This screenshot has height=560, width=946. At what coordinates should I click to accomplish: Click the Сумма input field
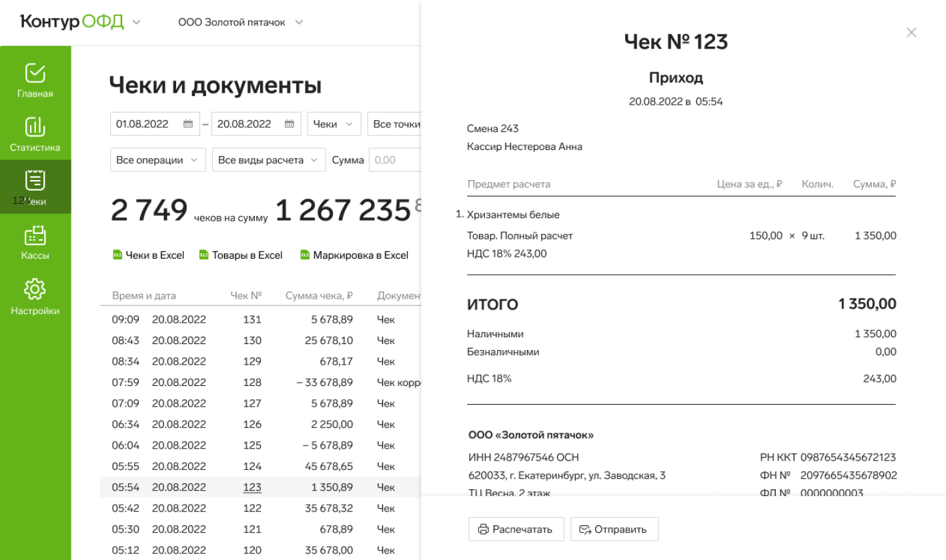coord(395,160)
